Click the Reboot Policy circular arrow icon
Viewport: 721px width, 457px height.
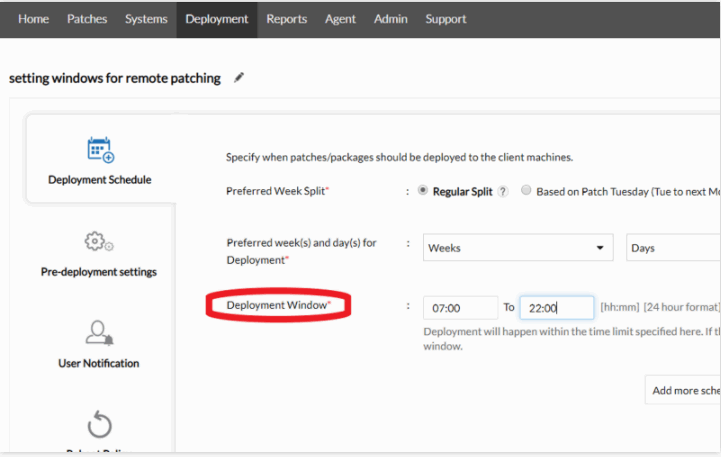tap(99, 425)
